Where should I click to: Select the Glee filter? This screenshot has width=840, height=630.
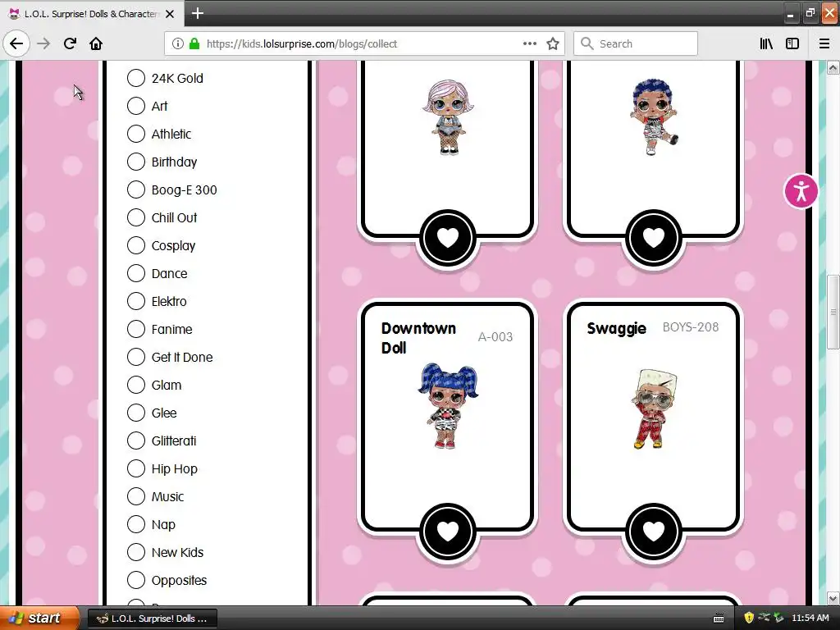pos(152,413)
